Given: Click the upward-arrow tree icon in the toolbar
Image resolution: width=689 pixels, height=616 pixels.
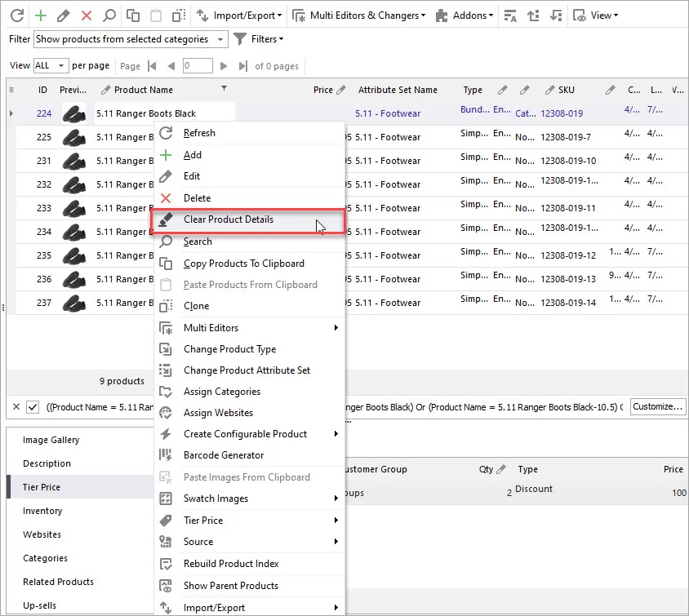Looking at the screenshot, I should point(533,16).
